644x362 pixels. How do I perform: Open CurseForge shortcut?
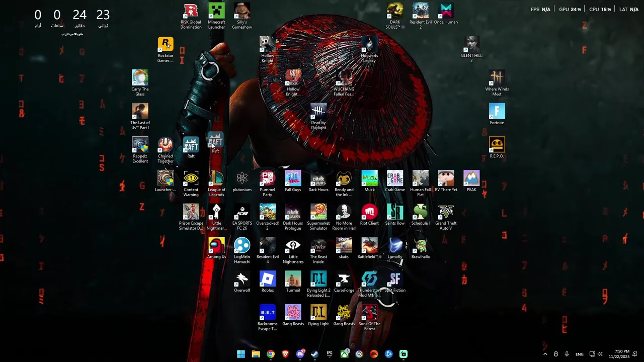pyautogui.click(x=344, y=282)
